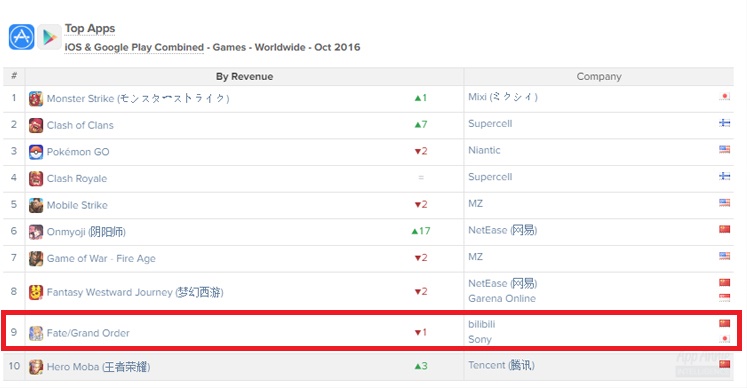The image size is (747, 388).
Task: Click the Google Play store icon
Action: tap(50, 37)
